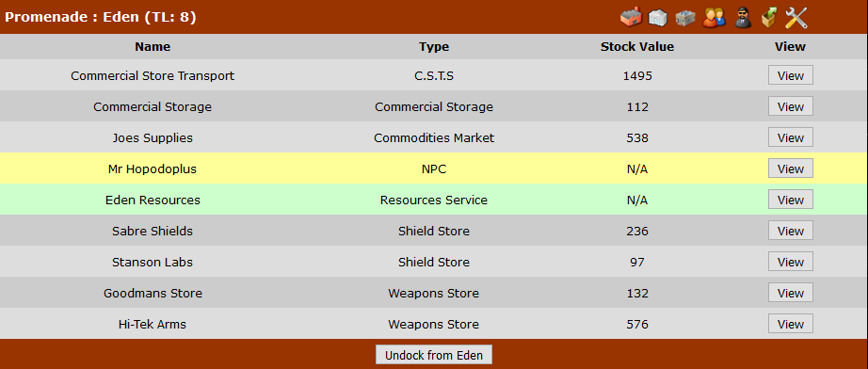The width and height of the screenshot is (868, 369).
Task: View the Sabre Shields store
Action: coord(791,231)
